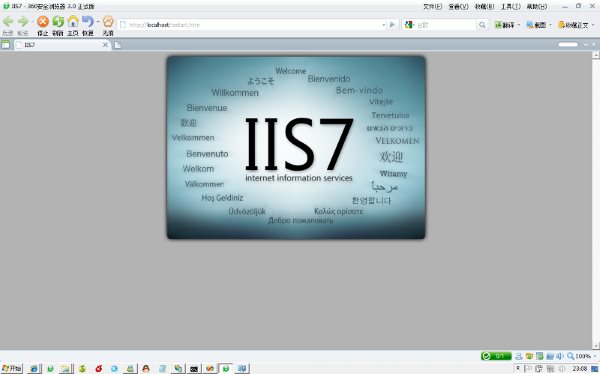Expand the 翻译 translate dropdown arrow
The height and width of the screenshot is (374, 600).
pos(519,25)
